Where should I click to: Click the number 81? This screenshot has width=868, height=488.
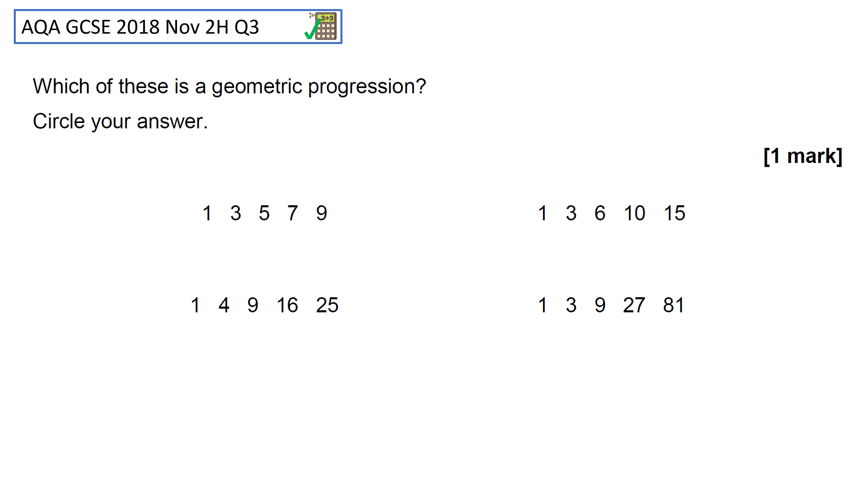tap(673, 305)
